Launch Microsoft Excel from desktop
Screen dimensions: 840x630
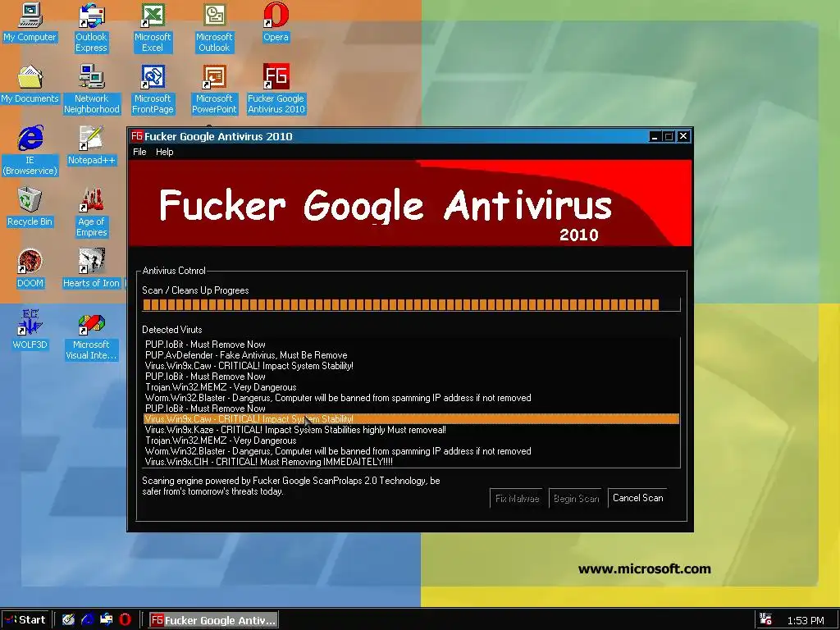(x=153, y=28)
